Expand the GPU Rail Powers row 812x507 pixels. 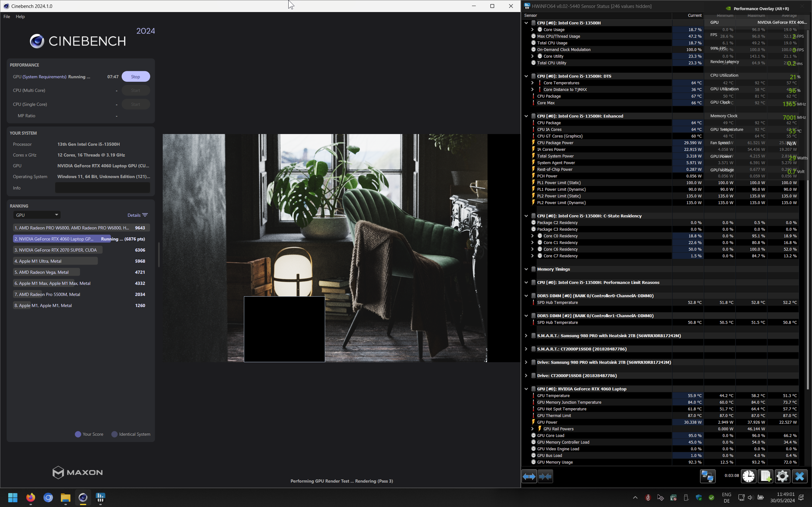point(533,429)
